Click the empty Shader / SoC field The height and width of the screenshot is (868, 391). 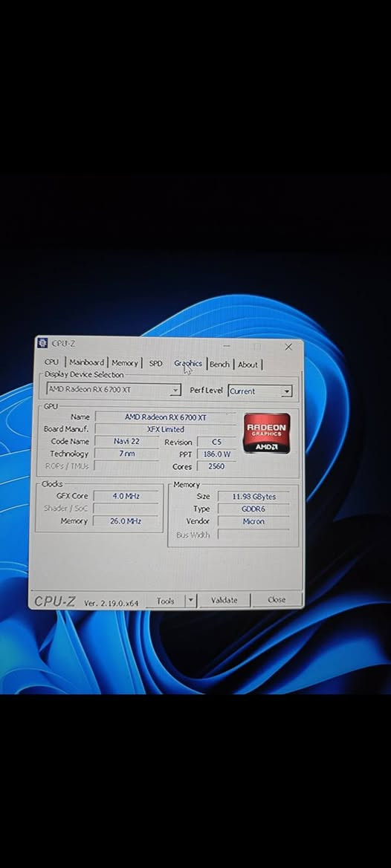tap(126, 508)
